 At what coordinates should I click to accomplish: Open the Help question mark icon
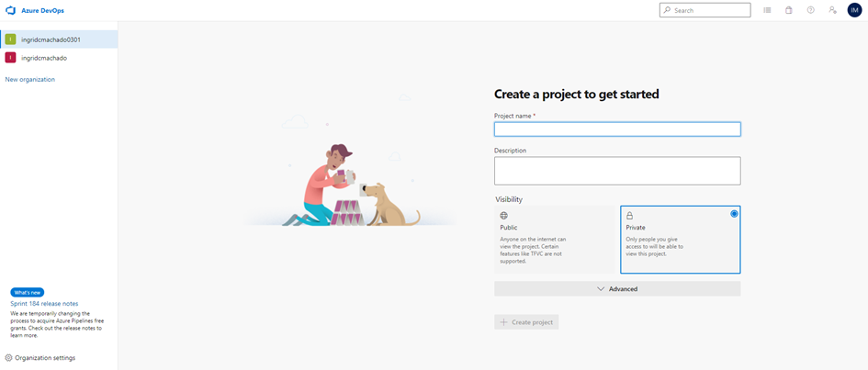point(810,10)
